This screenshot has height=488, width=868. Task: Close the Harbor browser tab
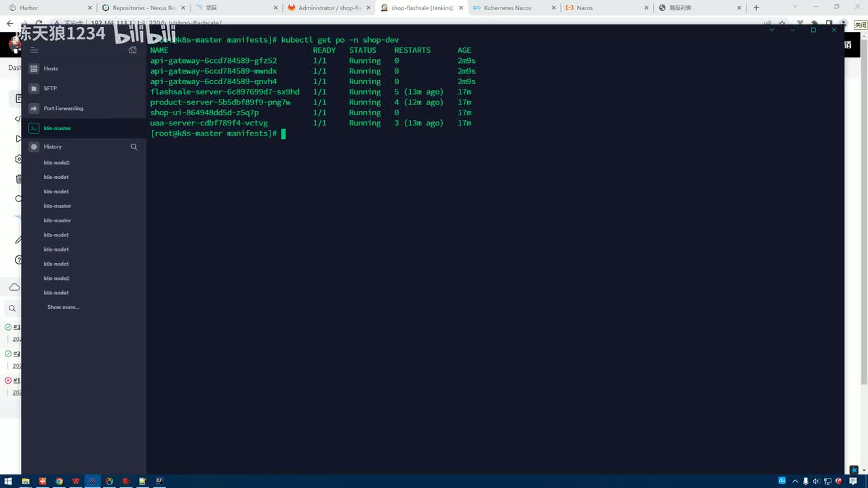90,7
